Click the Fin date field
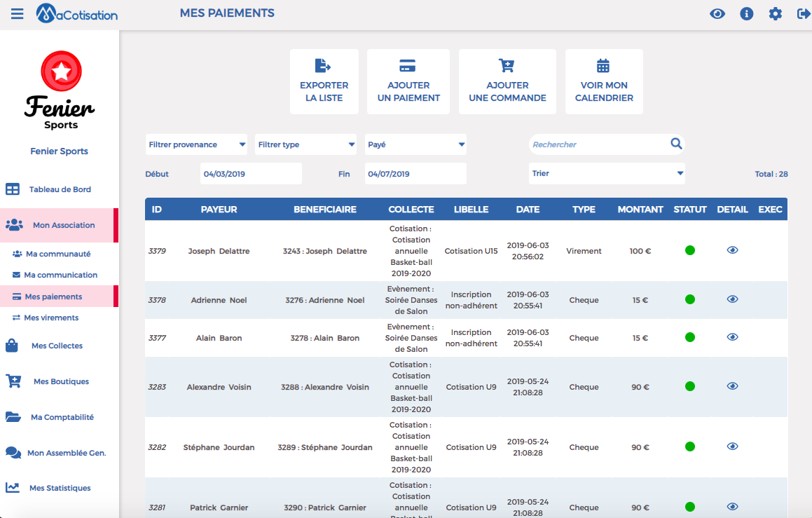The height and width of the screenshot is (518, 812). point(416,174)
